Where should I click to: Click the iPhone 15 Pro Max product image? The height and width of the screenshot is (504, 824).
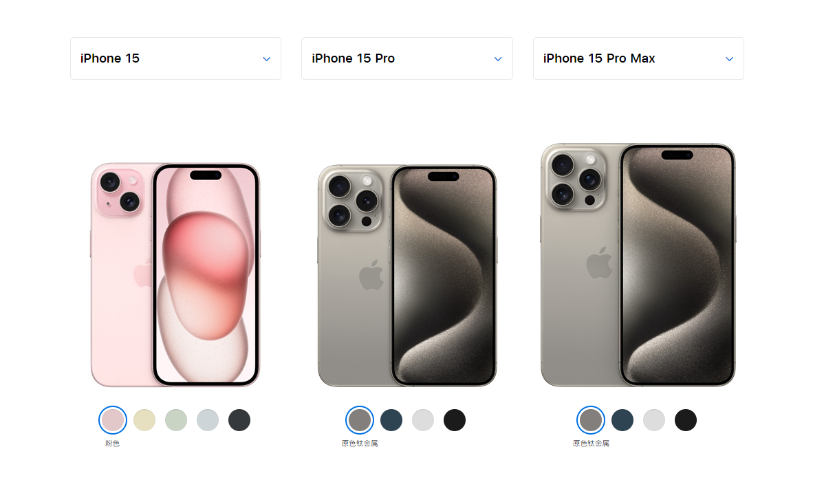point(638,265)
